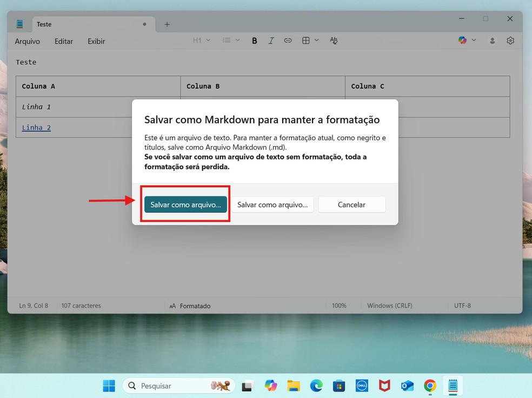Click the Teste text line in the editor
This screenshot has width=532, height=398.
click(26, 62)
